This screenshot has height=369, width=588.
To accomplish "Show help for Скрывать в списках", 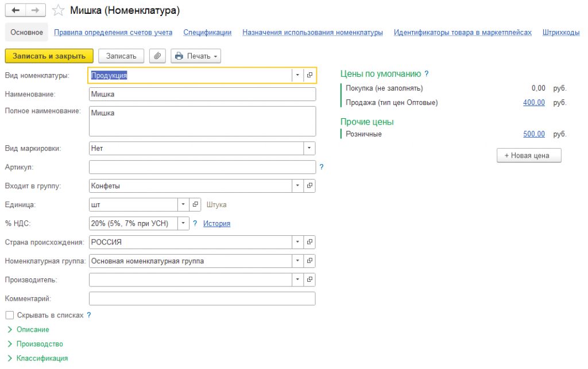I will [x=89, y=315].
